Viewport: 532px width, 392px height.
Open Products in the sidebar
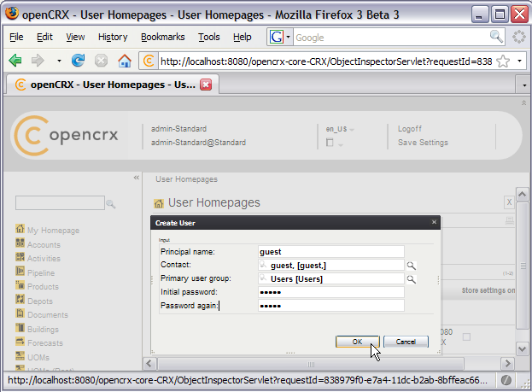coord(43,287)
